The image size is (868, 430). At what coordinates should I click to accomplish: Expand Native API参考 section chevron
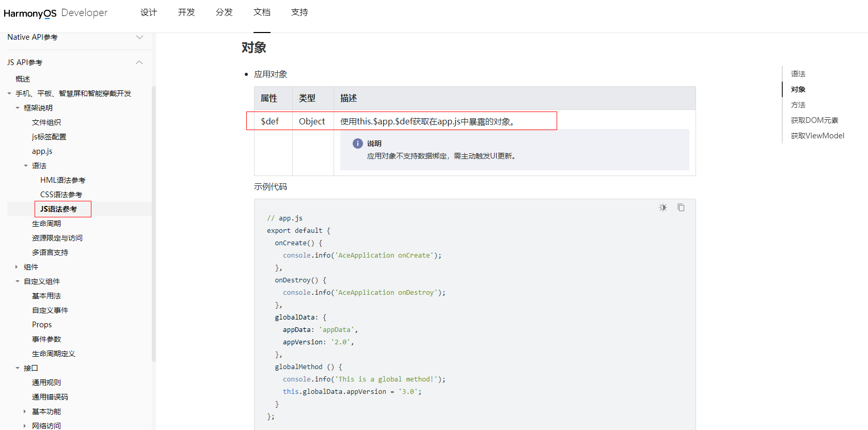[139, 37]
